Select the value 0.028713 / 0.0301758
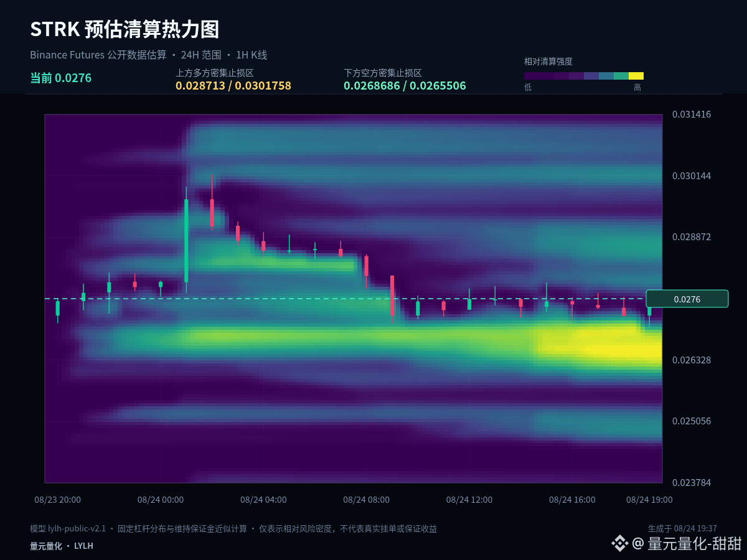The width and height of the screenshot is (747, 560). coord(233,86)
